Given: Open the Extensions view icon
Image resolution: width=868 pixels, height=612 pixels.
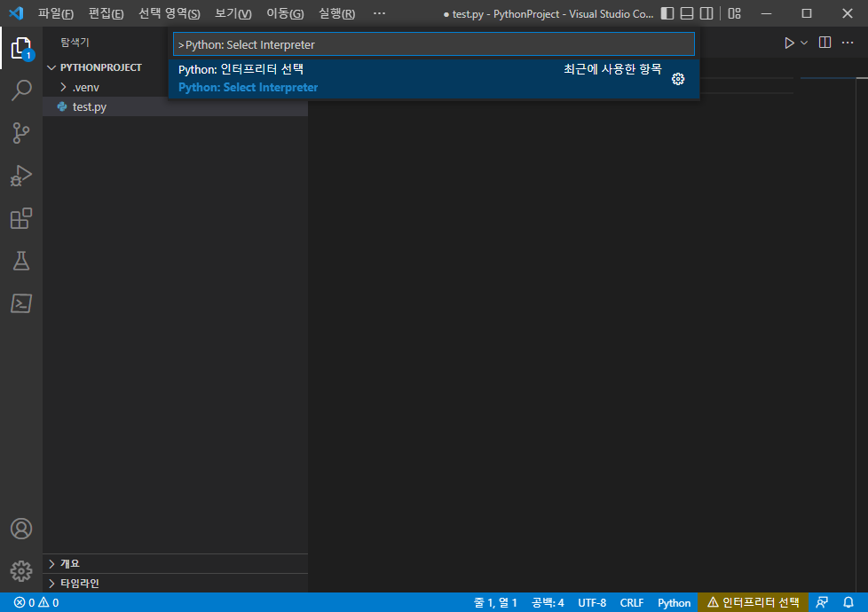Looking at the screenshot, I should pos(21,218).
